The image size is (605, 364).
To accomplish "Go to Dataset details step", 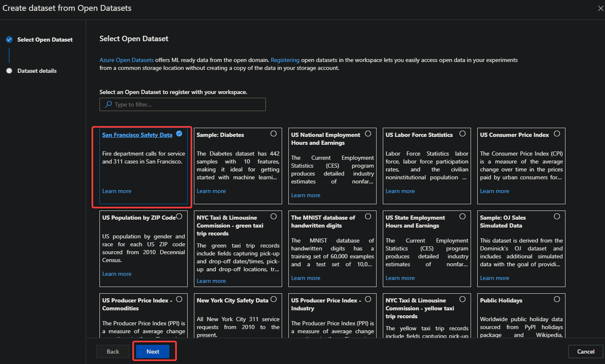I will coord(37,71).
